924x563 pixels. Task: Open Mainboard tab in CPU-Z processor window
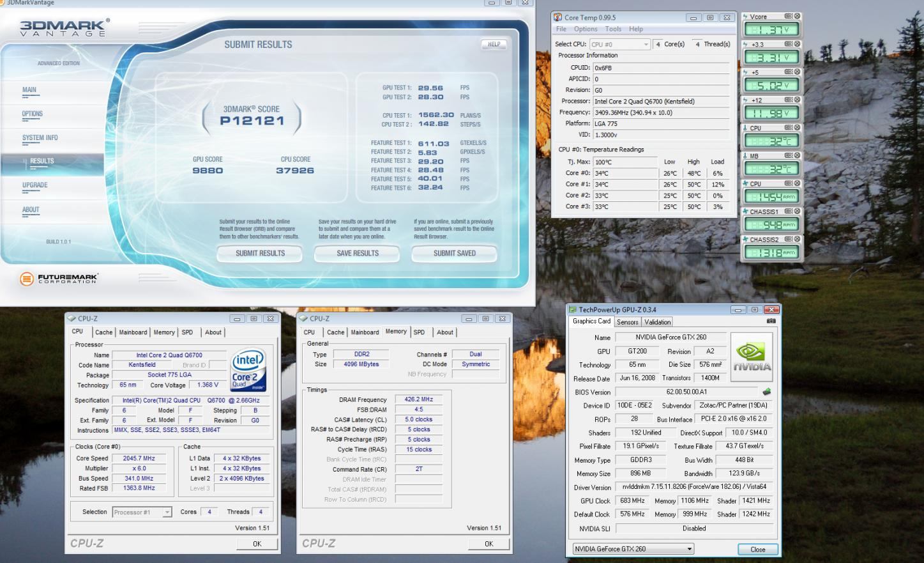tap(133, 332)
